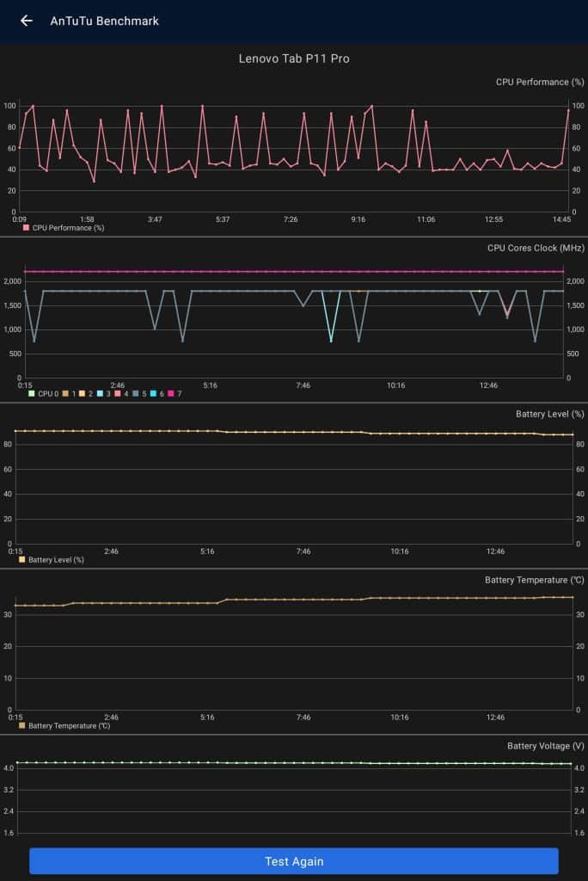Select the Battery Voltage (V) chart title
588x881 pixels.
coord(545,746)
